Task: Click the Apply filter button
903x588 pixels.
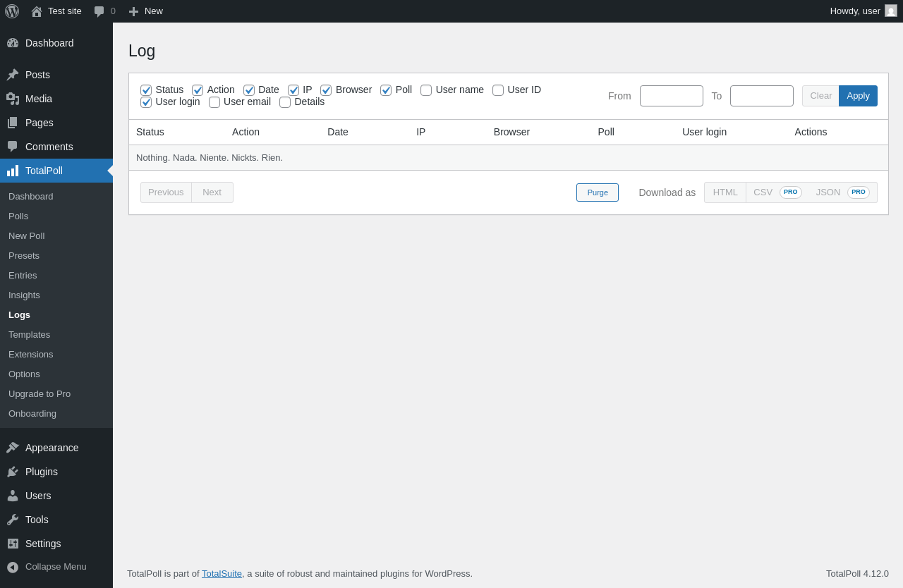Action: click(858, 96)
